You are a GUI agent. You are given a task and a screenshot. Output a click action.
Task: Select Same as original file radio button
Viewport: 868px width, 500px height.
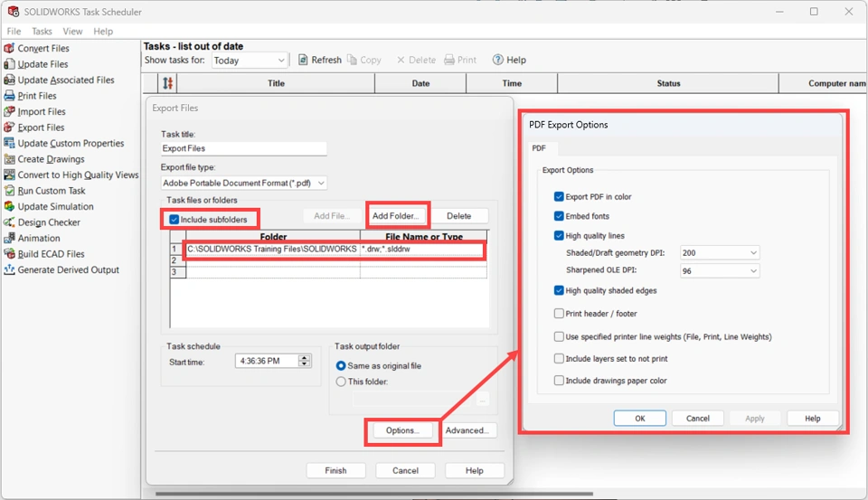click(x=341, y=366)
